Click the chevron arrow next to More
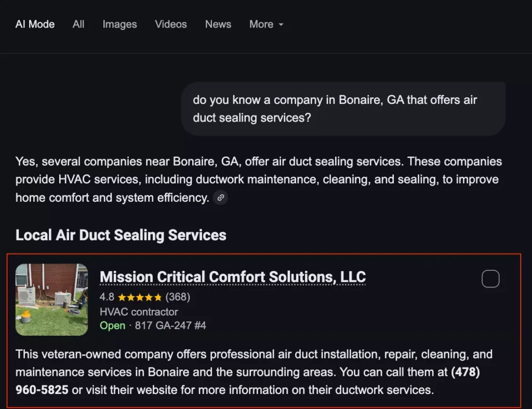The width and height of the screenshot is (532, 409). [x=281, y=24]
